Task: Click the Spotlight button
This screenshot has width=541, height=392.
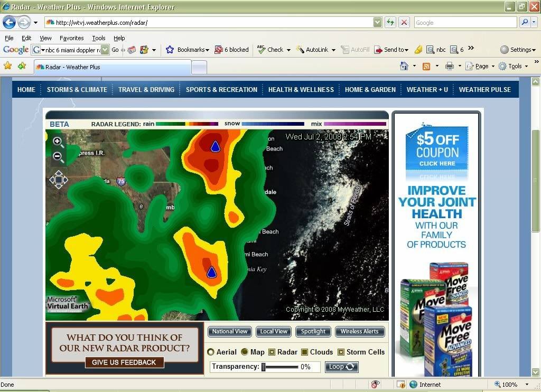Action: [x=313, y=332]
